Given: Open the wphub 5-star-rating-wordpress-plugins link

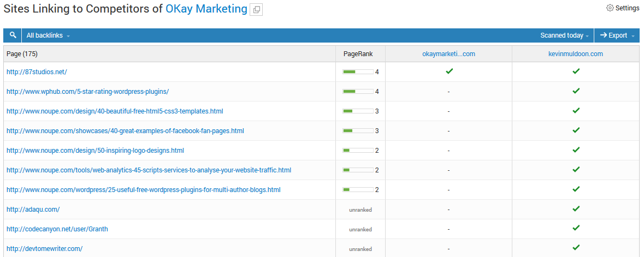Looking at the screenshot, I should coord(87,92).
